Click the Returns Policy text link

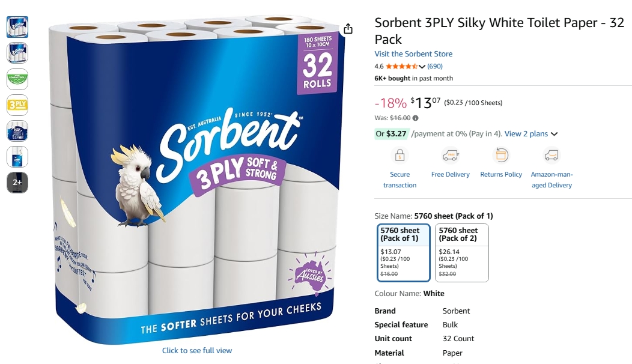pos(501,175)
